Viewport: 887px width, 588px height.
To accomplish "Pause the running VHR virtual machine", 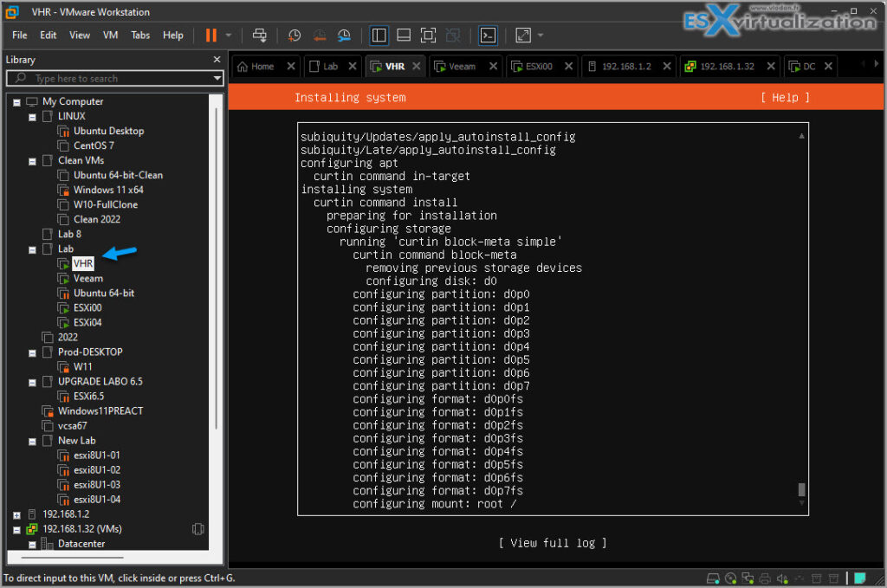I will click(x=210, y=35).
